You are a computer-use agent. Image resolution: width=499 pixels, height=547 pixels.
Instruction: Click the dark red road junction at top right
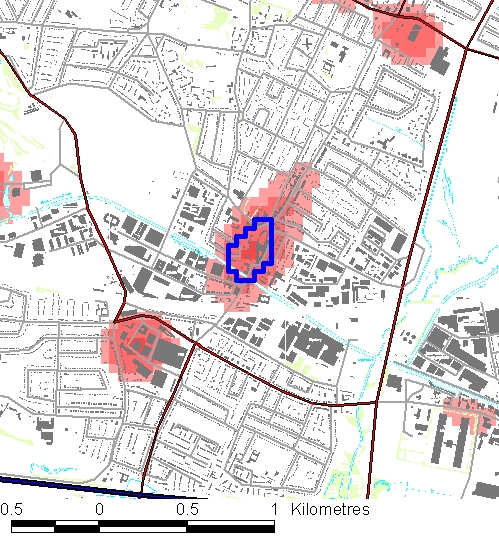[467, 48]
